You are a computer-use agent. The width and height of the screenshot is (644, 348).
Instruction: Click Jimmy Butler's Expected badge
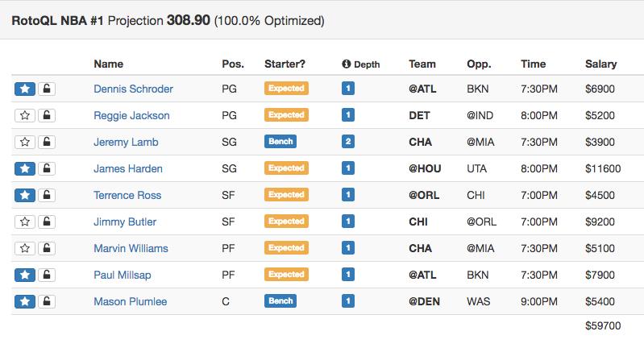(286, 222)
